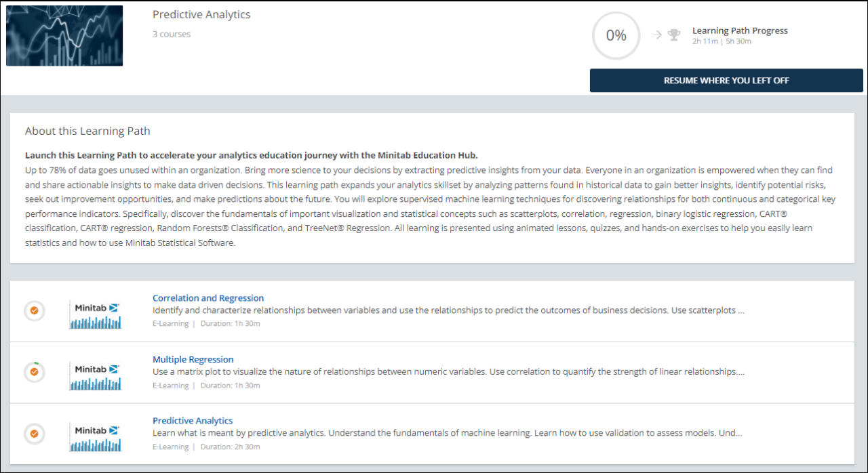Click the Minitab logo beside Multiple Regression
The image size is (868, 473).
(96, 376)
